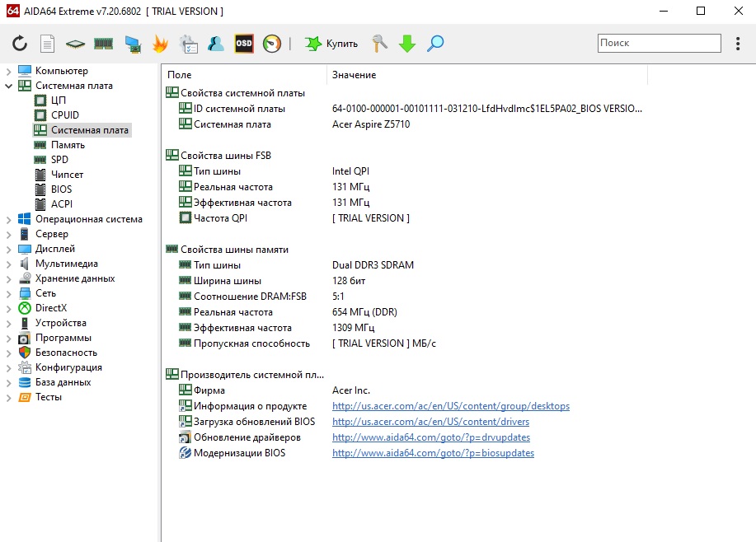Viewport: 756px width, 542px height.
Task: Open the OSD panel icon
Action: point(244,44)
